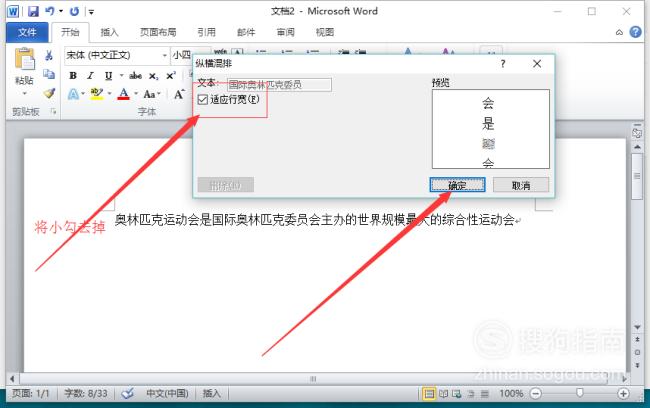The width and height of the screenshot is (650, 408).
Task: Cut selection with the scissors icon
Action: (49, 56)
